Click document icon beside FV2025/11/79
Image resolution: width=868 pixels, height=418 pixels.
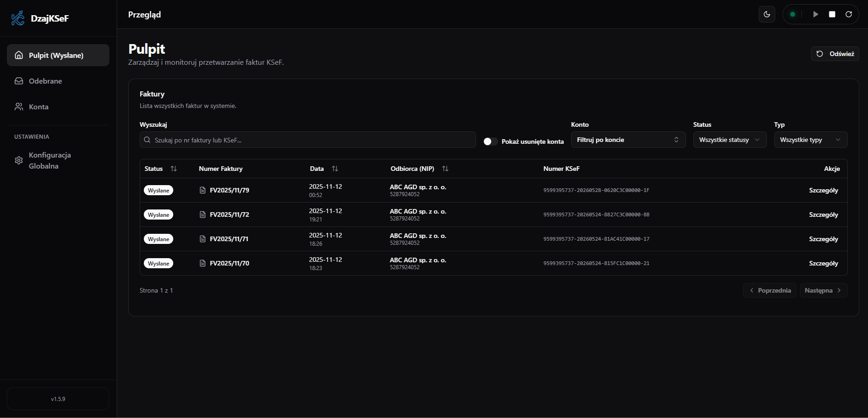coord(203,190)
